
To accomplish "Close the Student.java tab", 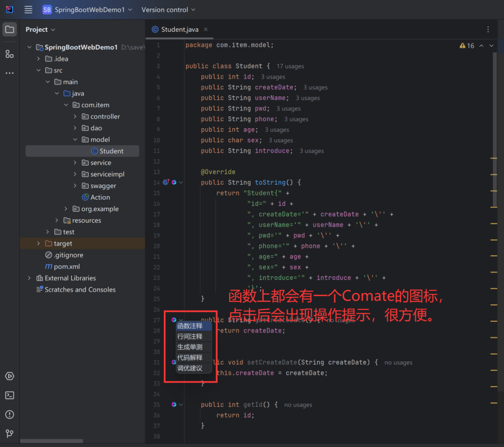I will point(206,29).
